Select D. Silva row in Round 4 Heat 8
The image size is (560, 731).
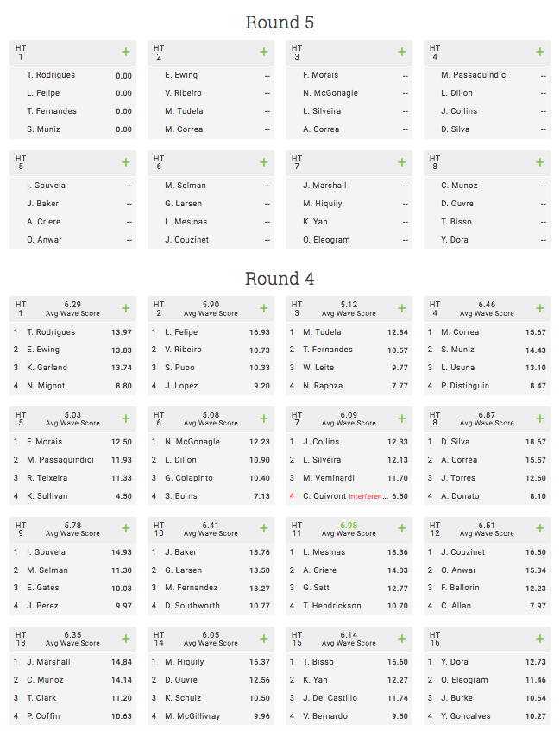[x=487, y=442]
